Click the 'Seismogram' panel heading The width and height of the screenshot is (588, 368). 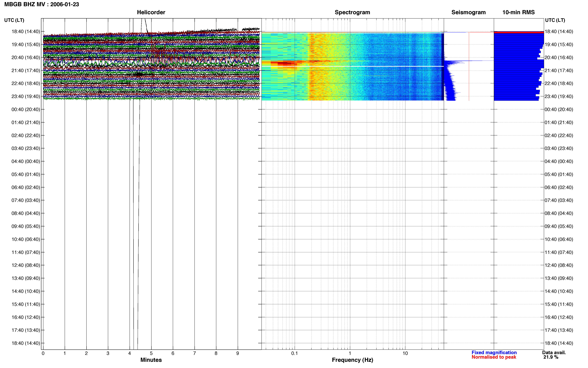468,12
